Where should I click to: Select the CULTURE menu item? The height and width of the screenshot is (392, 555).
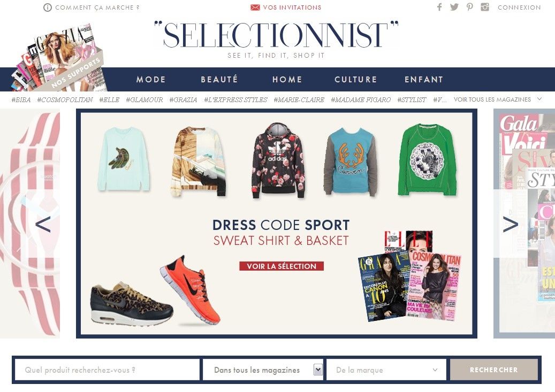[356, 79]
